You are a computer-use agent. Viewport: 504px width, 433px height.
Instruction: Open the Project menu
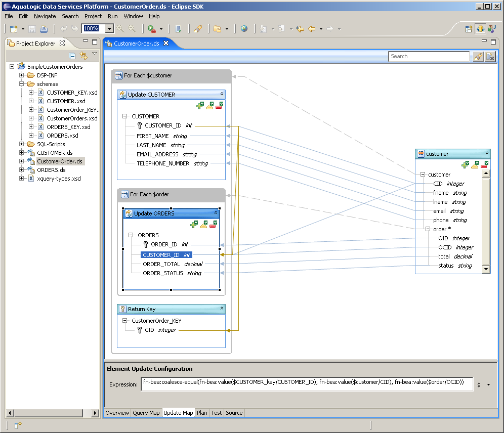93,16
